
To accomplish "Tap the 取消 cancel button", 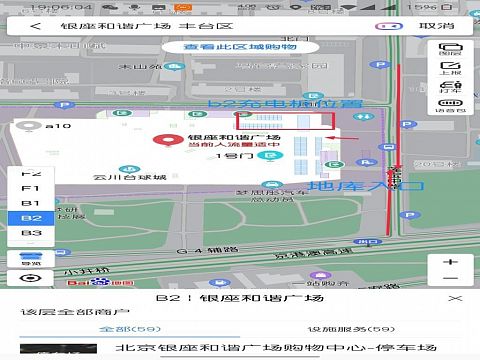I will pyautogui.click(x=436, y=26).
